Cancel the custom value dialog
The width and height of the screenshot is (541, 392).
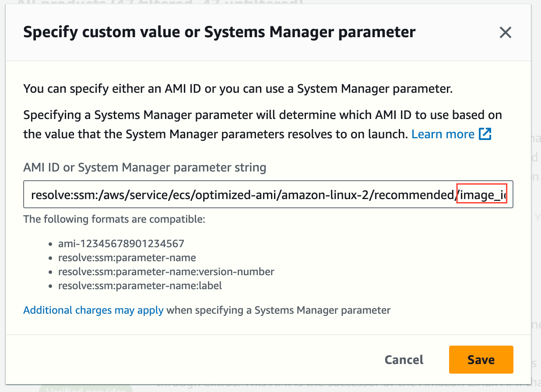click(x=404, y=360)
